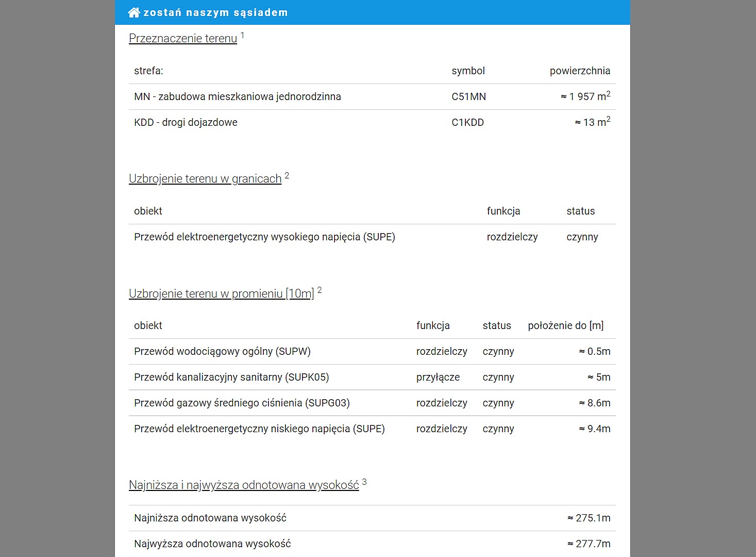
Task: Open the 'Uzbrojenie terenu w granicach' heading
Action: coord(205,178)
